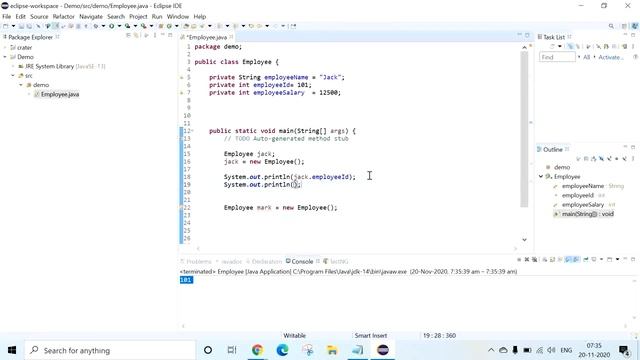The height and width of the screenshot is (360, 640).
Task: Click the Collapse All icon in Package Explorer
Action: pos(128,36)
